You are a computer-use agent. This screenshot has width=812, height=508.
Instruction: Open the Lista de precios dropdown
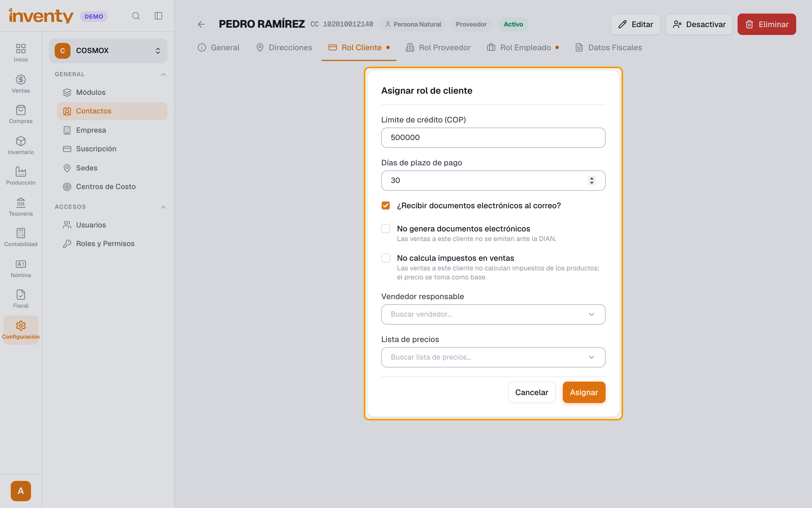[493, 358]
